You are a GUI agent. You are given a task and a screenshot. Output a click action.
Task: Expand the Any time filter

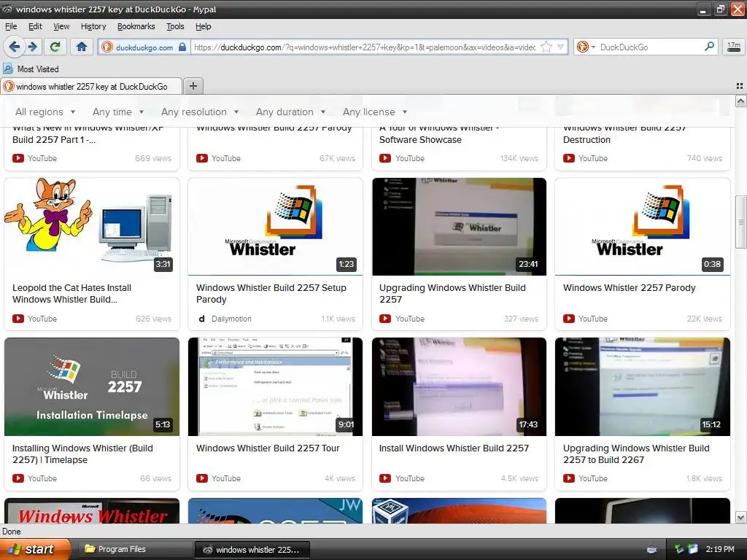coord(118,112)
